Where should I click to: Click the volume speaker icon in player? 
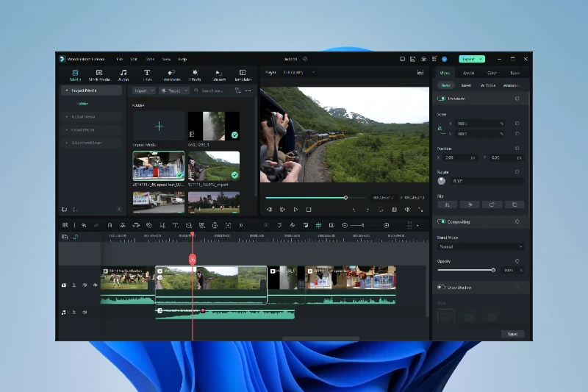[407, 210]
